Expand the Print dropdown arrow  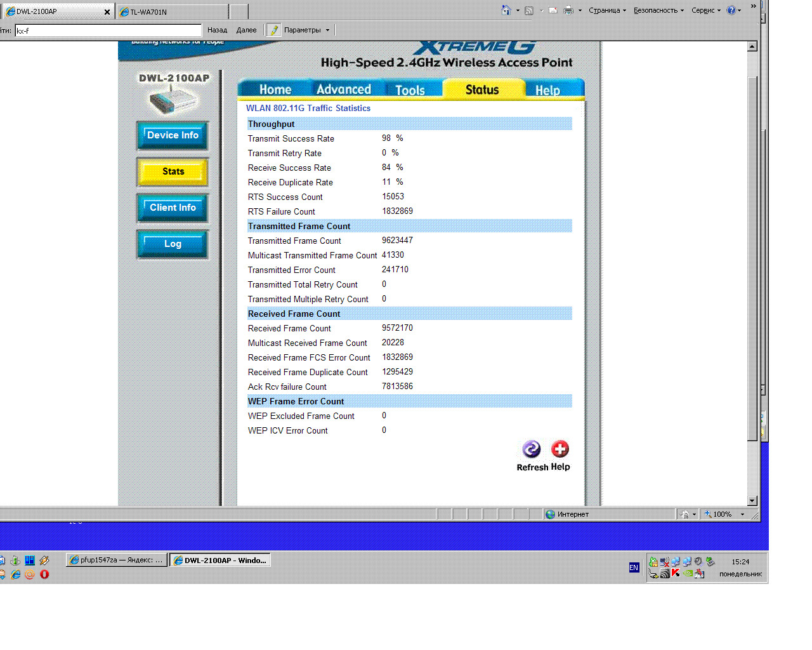pyautogui.click(x=580, y=10)
